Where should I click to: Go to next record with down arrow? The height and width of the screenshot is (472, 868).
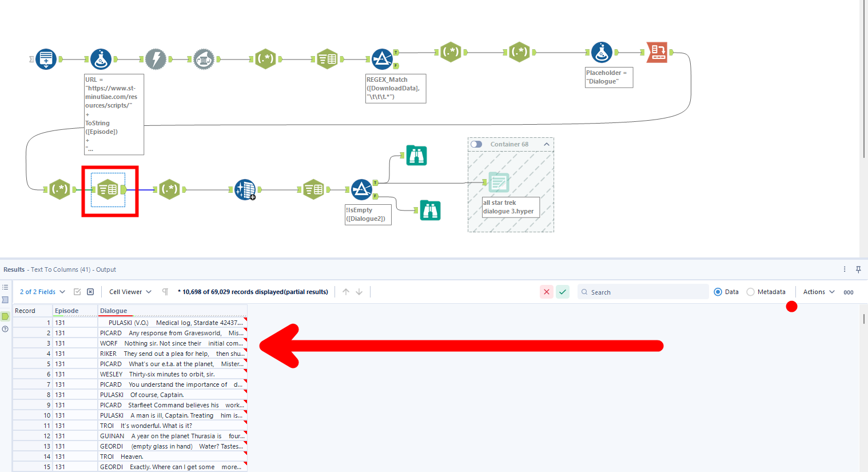[x=359, y=292]
